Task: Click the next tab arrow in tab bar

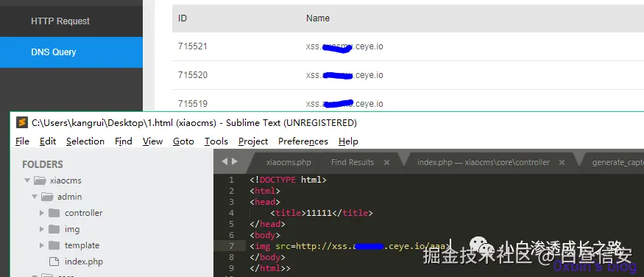Action: pos(235,161)
